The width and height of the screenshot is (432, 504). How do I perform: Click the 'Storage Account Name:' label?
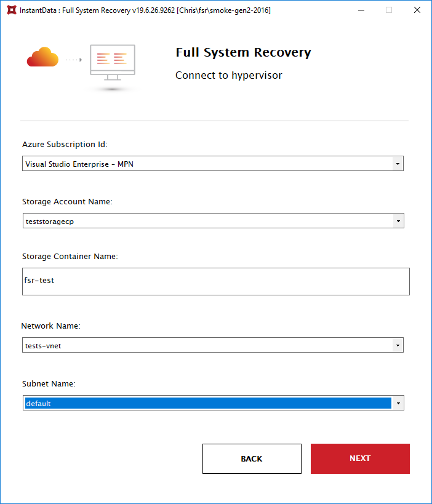click(67, 201)
